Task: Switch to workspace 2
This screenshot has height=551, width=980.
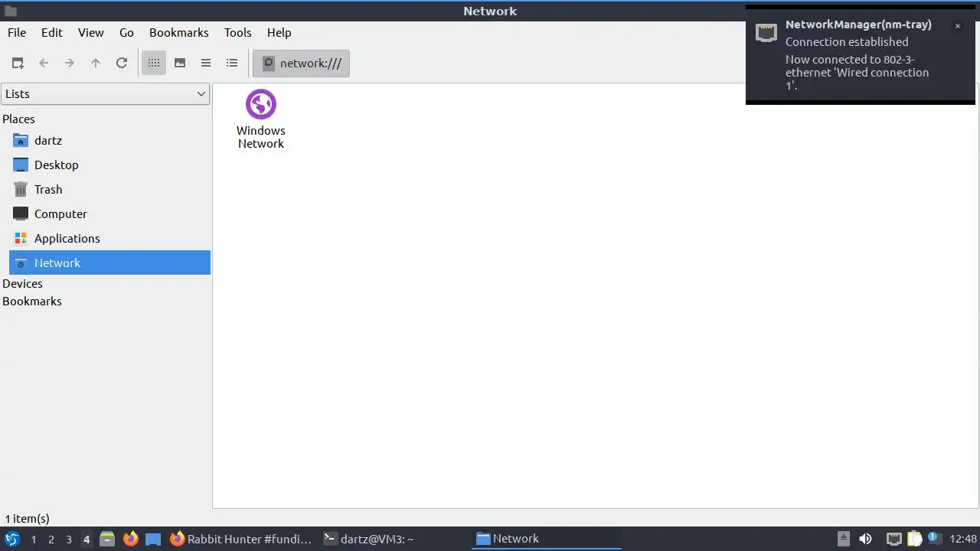Action: pos(51,539)
